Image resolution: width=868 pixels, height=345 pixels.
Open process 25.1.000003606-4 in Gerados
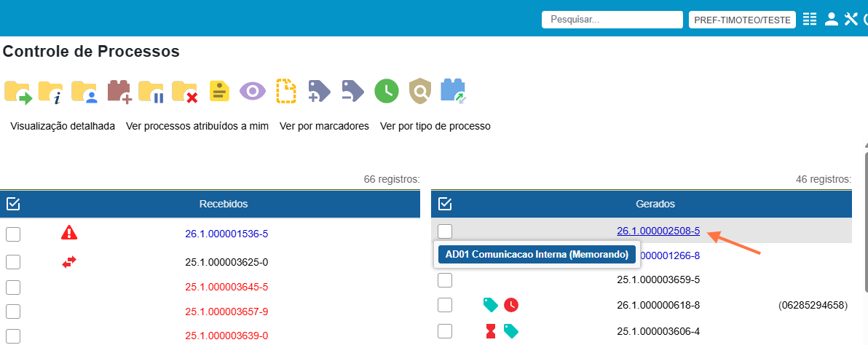tap(658, 331)
